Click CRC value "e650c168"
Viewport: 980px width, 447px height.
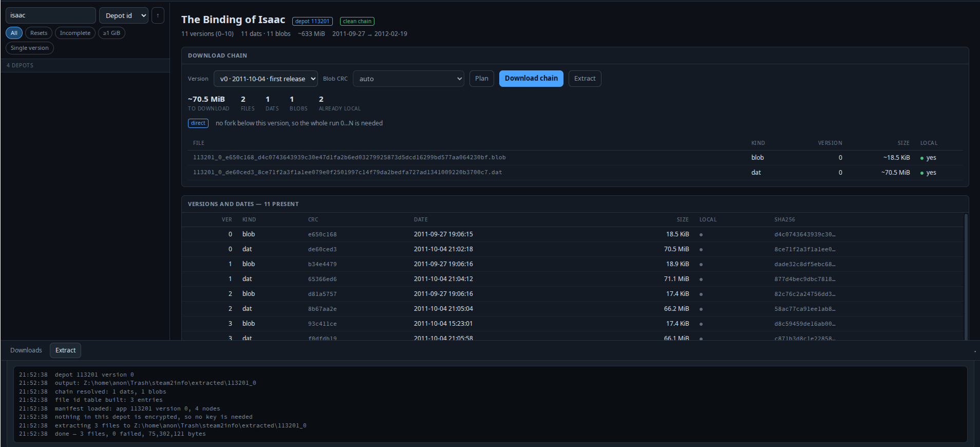[323, 234]
